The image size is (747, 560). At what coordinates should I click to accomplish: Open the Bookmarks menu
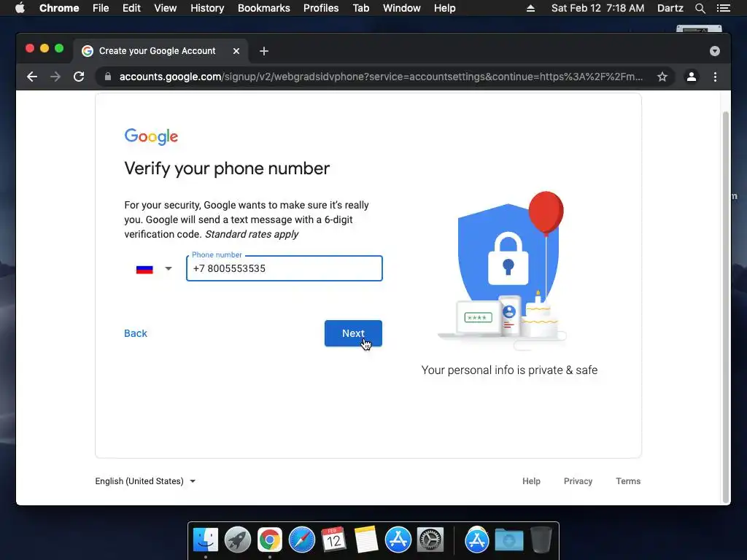[264, 8]
